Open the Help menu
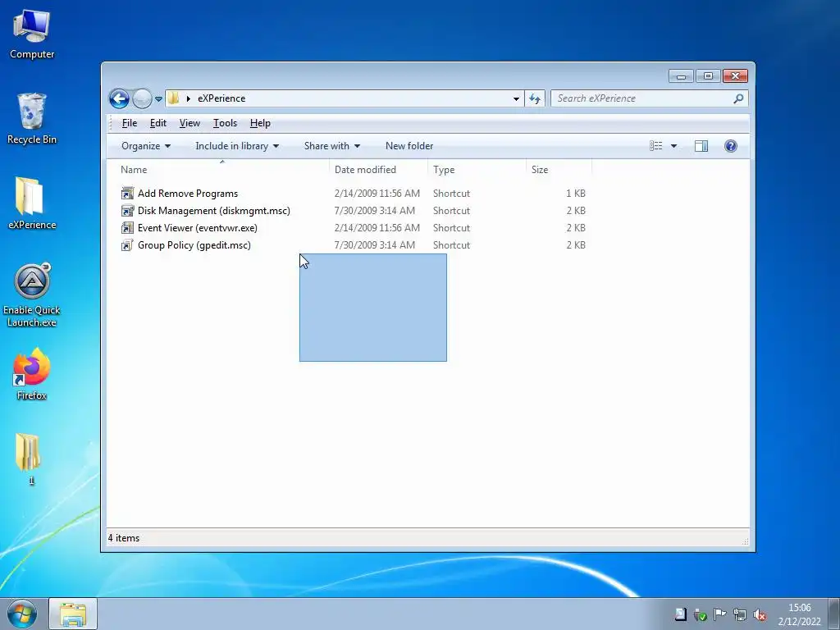840x630 pixels. pyautogui.click(x=260, y=123)
